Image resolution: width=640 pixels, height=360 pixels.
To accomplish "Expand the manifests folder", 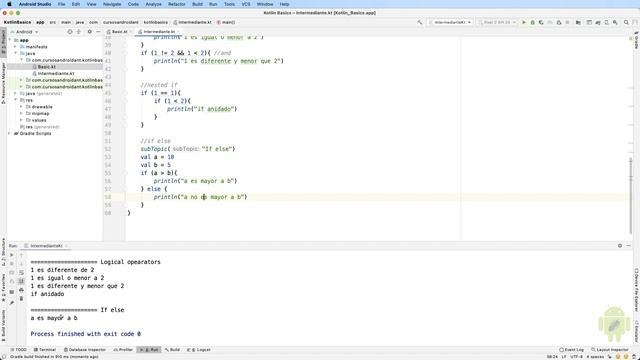I will [16, 47].
